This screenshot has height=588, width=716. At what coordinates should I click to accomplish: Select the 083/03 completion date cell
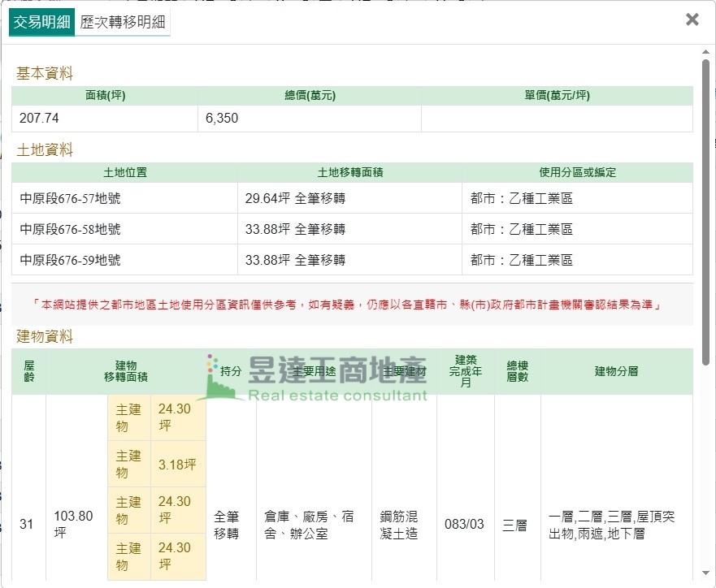click(464, 524)
